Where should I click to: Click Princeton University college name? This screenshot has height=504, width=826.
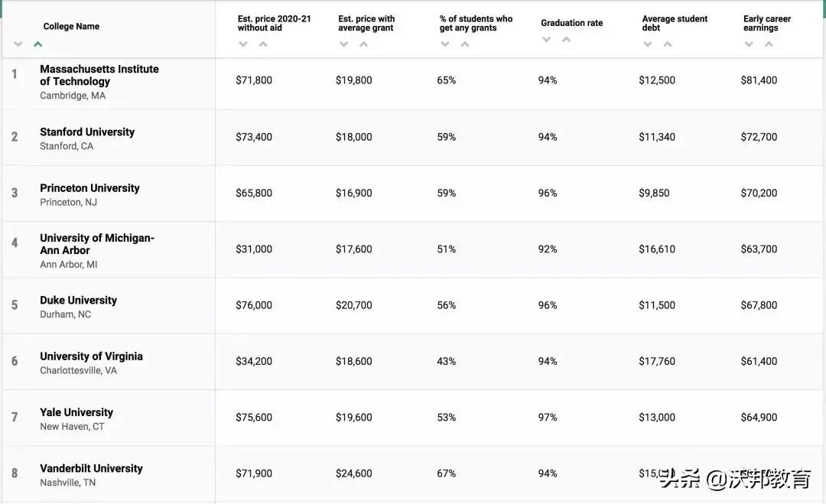click(89, 188)
